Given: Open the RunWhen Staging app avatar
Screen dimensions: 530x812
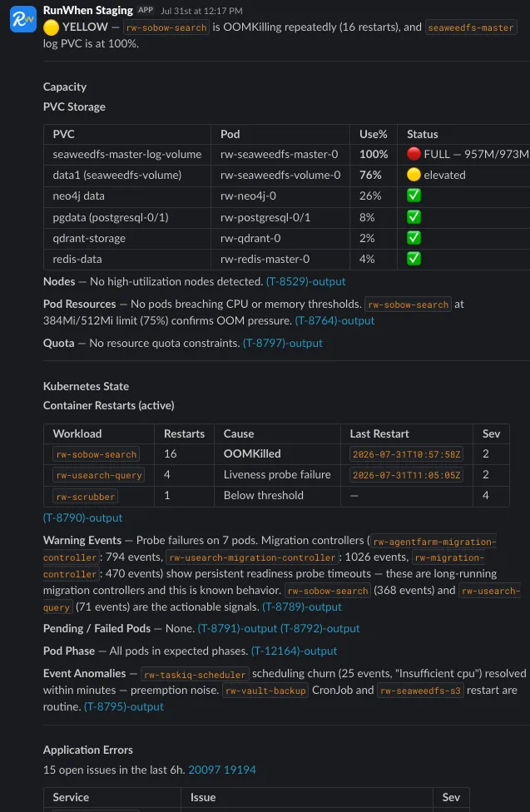Looking at the screenshot, I should (24, 19).
